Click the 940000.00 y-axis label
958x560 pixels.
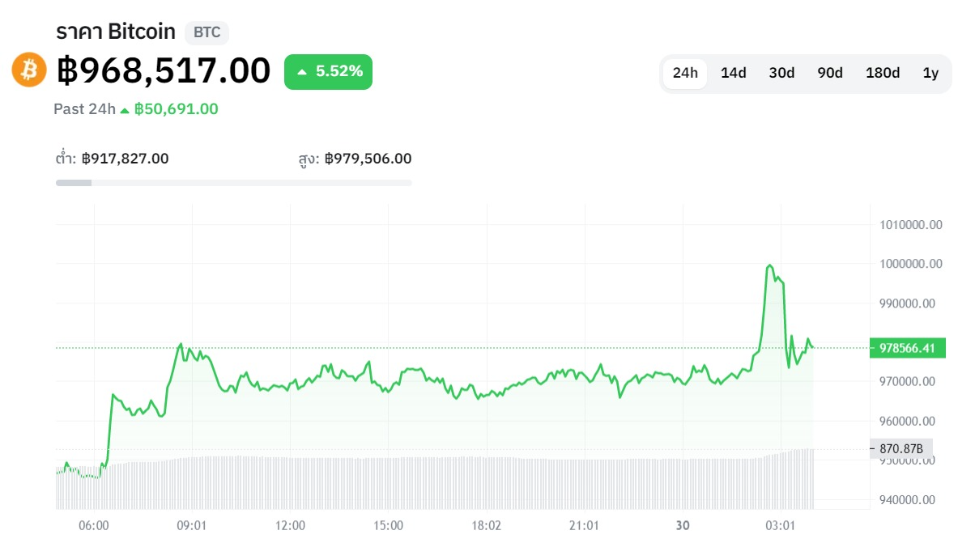click(907, 500)
